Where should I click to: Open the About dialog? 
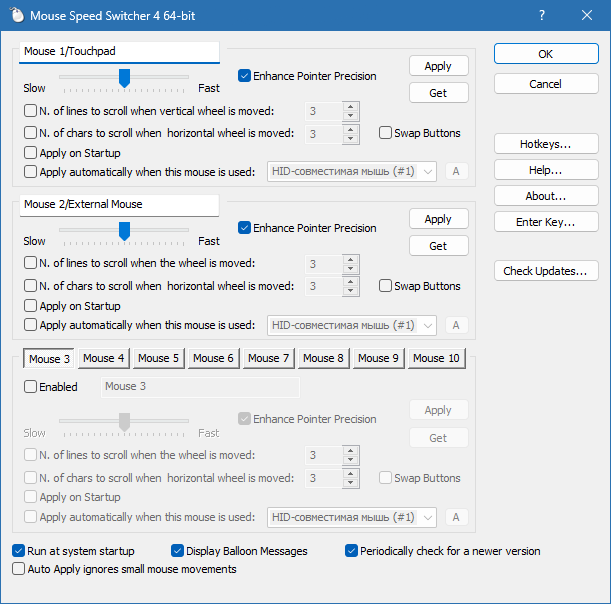coord(546,196)
